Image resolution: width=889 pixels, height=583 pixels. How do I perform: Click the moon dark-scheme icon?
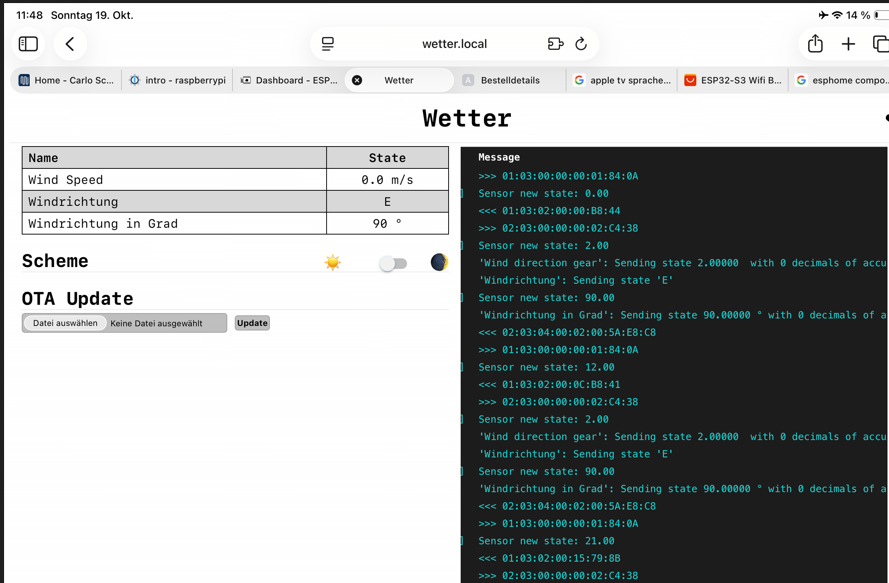pos(439,262)
